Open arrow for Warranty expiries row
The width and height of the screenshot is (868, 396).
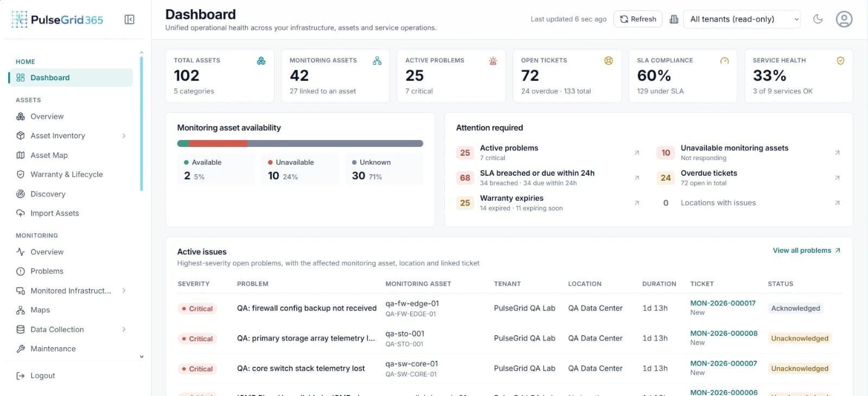637,203
